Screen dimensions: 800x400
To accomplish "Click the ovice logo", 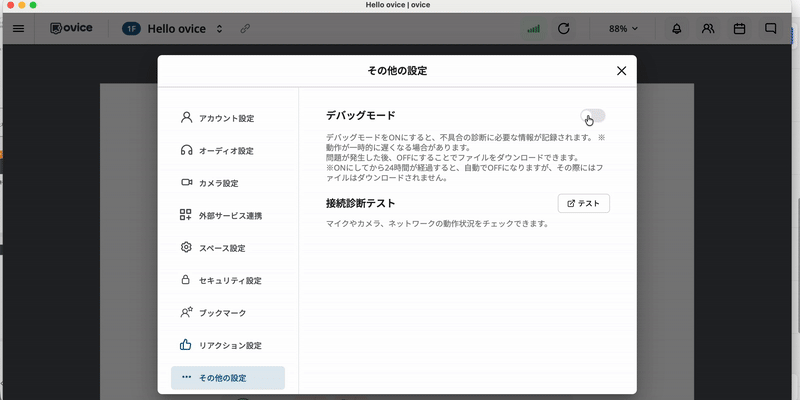I will pos(72,28).
